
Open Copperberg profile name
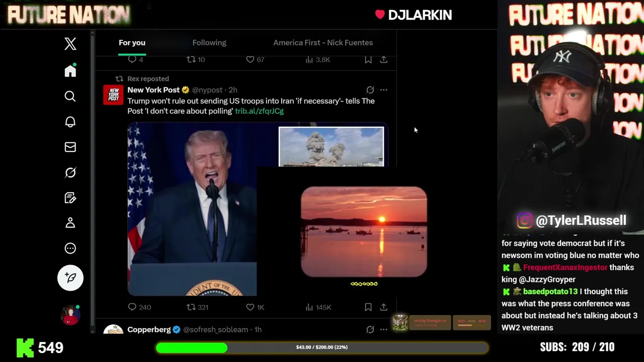(149, 330)
